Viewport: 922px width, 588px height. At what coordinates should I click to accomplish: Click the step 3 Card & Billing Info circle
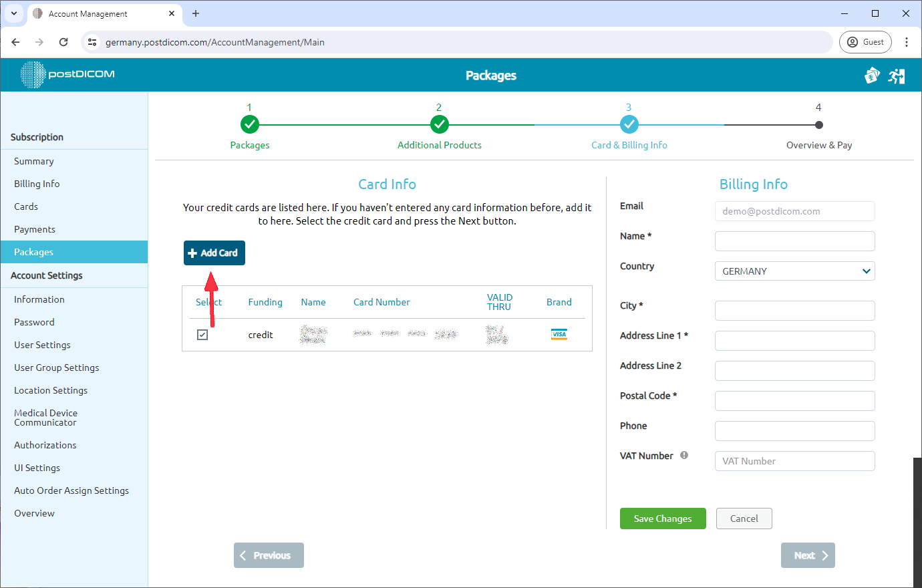click(629, 124)
